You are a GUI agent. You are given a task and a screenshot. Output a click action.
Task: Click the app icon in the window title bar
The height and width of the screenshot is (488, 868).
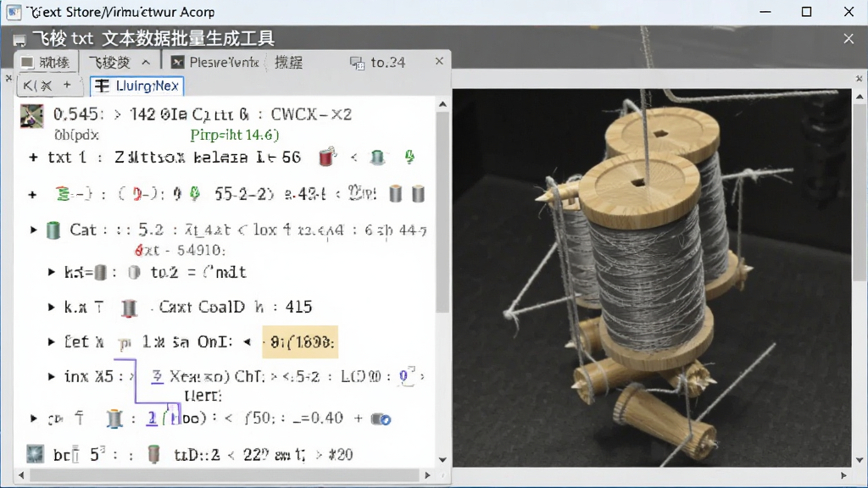[x=14, y=12]
